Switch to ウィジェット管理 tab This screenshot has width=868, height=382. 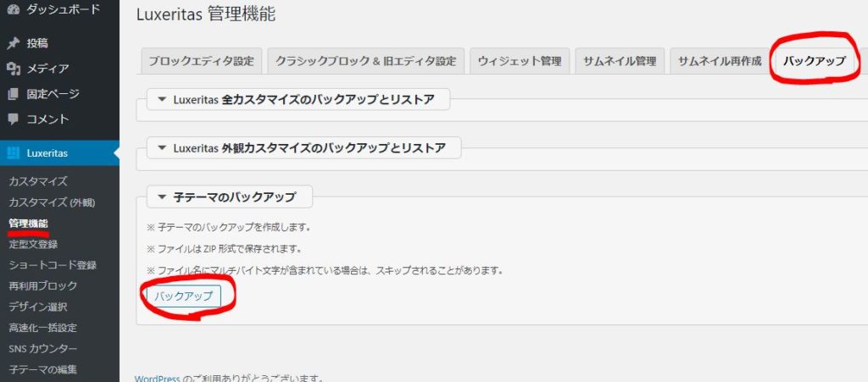[x=520, y=61]
